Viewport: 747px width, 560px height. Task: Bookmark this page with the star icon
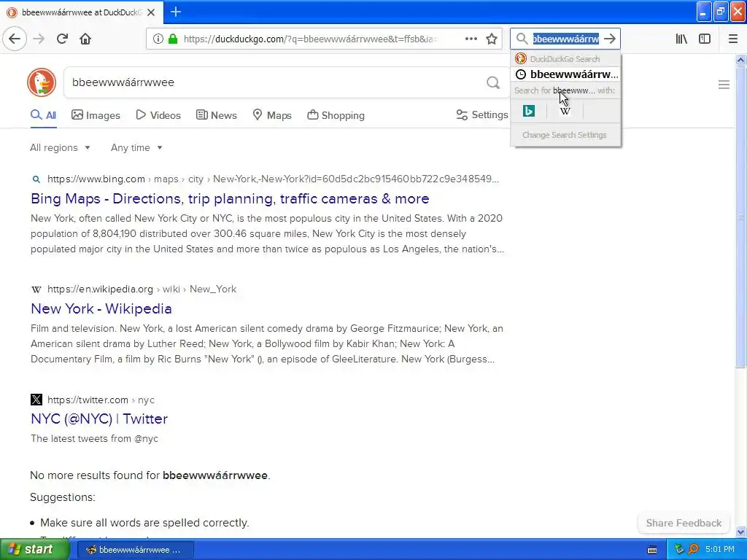[492, 39]
